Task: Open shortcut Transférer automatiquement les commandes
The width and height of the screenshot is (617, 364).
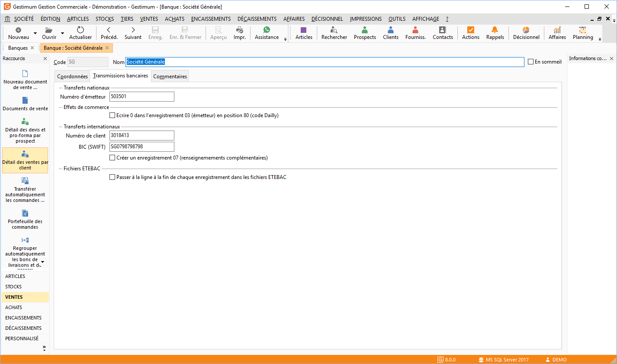Action: [25, 190]
